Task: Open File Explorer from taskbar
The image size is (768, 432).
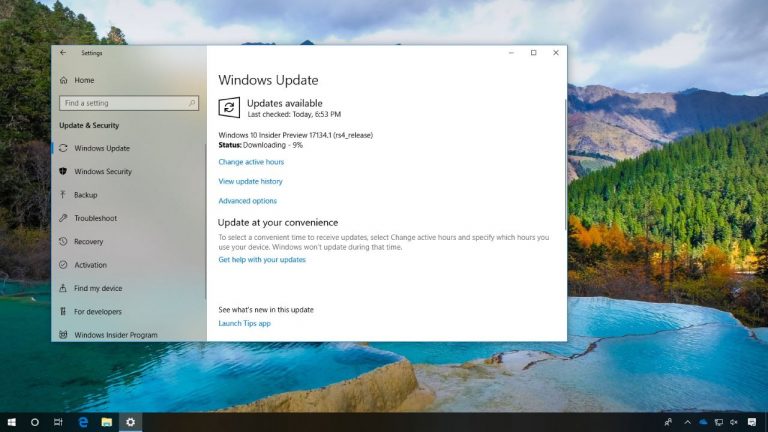Action: [107, 422]
